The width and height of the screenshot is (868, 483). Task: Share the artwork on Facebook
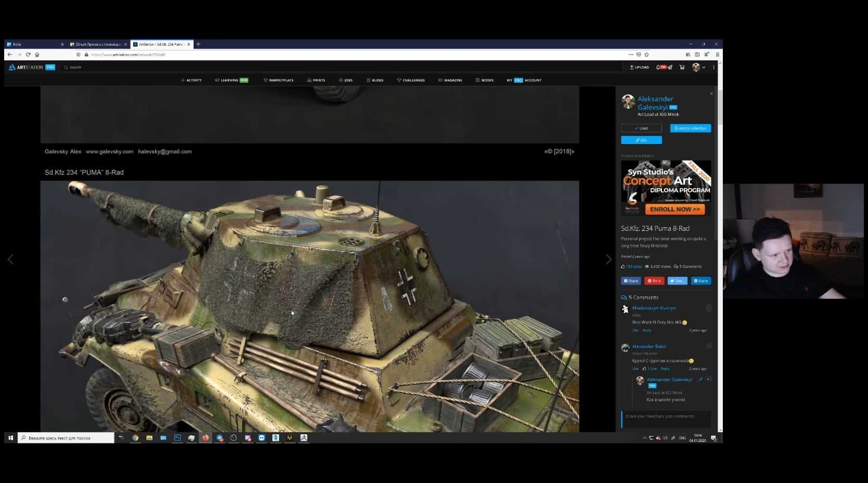click(x=631, y=281)
